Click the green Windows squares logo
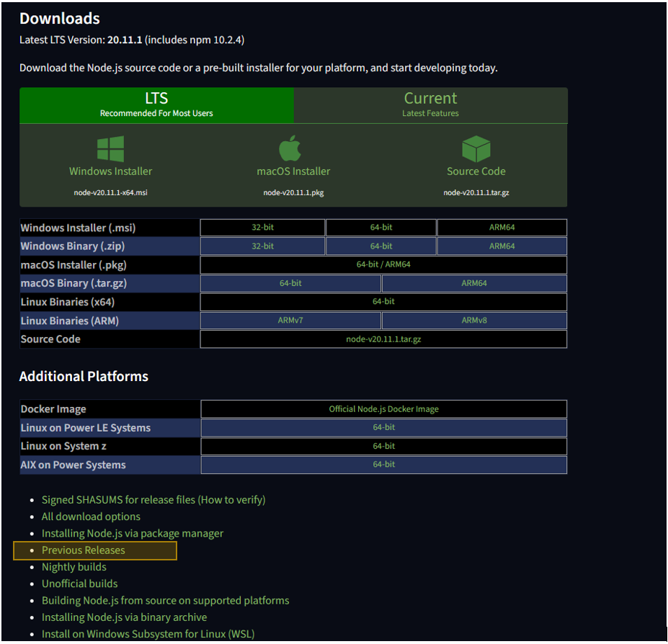This screenshot has width=668, height=644. point(110,147)
